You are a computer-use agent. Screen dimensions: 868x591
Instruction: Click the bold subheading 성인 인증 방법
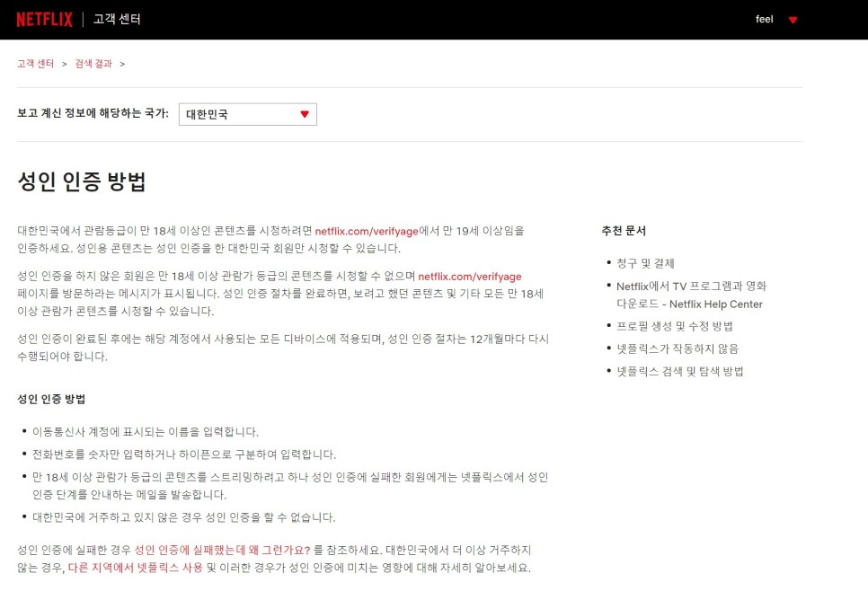coord(51,399)
